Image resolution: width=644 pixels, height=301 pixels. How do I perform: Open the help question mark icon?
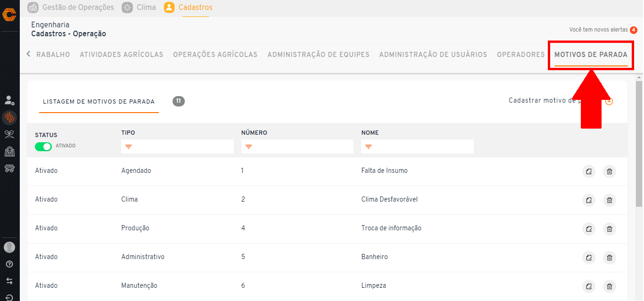click(9, 264)
